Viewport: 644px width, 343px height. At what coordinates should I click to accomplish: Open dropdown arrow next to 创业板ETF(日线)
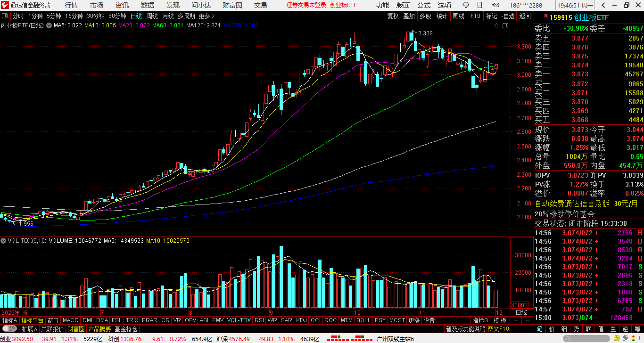[49, 25]
